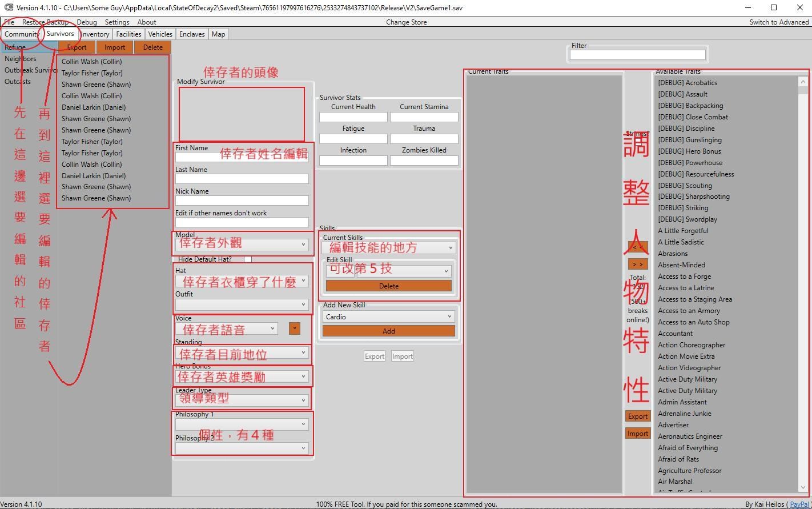
Task: Open the Current Skills dropdown
Action: click(x=389, y=248)
